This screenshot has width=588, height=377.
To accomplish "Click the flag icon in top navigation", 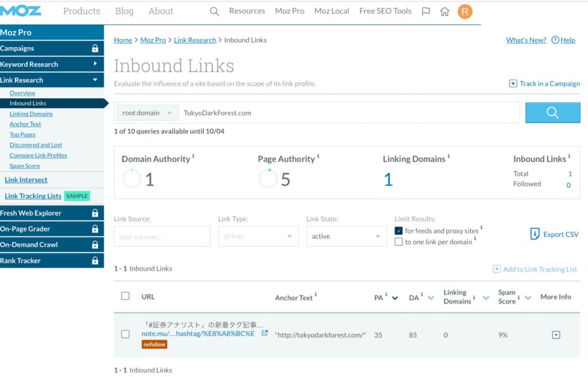I will pos(425,11).
